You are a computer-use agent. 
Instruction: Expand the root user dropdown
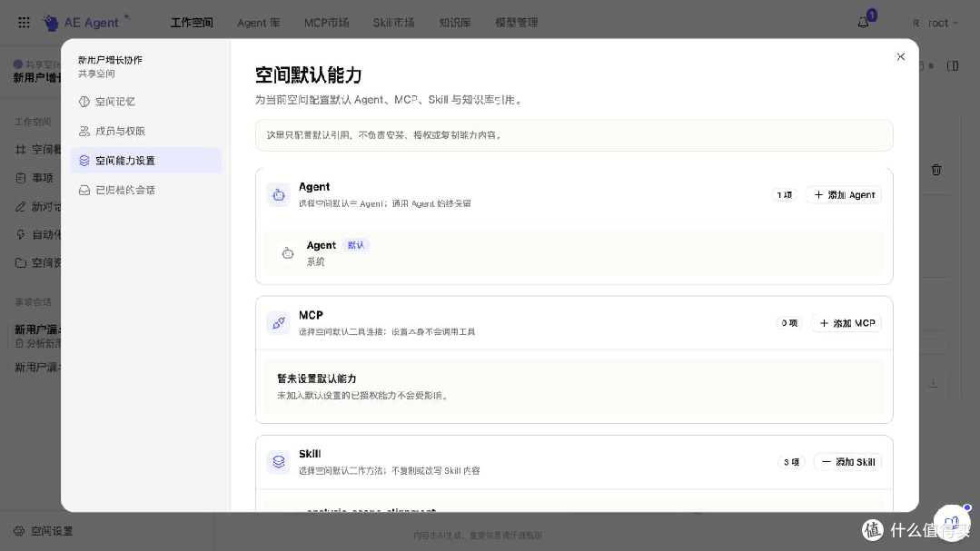(935, 23)
